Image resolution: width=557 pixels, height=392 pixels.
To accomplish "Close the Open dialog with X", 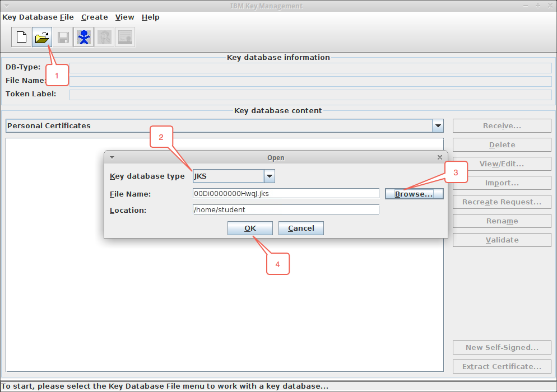I will [440, 157].
